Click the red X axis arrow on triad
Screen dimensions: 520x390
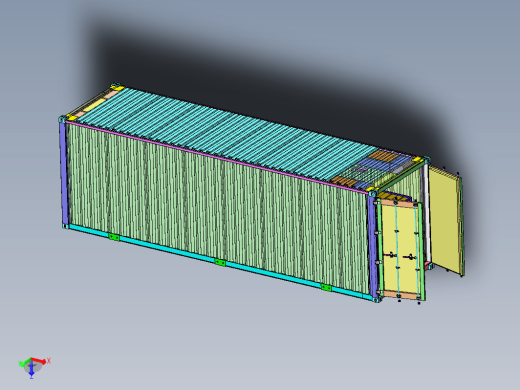(x=40, y=361)
